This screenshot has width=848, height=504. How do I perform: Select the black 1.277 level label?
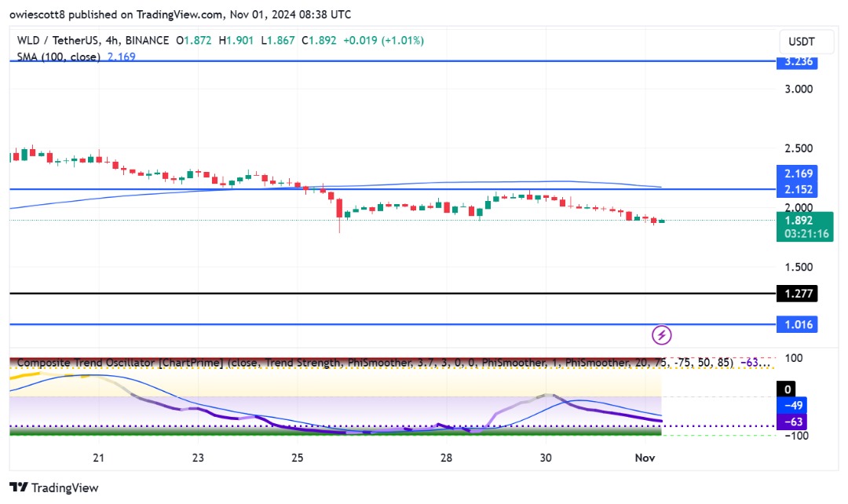tap(797, 294)
